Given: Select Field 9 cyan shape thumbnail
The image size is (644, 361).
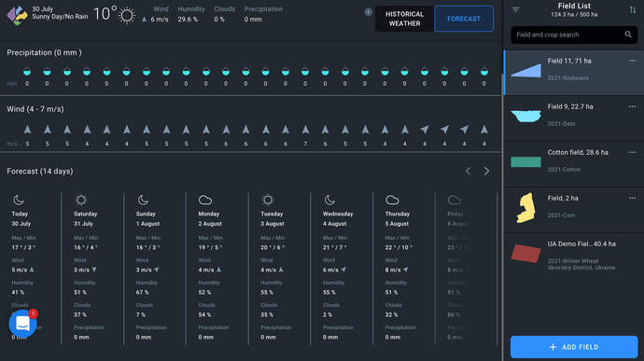Looking at the screenshot, I should tap(526, 117).
